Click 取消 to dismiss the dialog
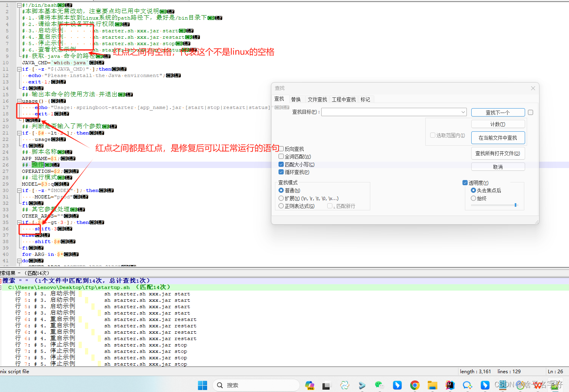The width and height of the screenshot is (569, 392). 498,167
